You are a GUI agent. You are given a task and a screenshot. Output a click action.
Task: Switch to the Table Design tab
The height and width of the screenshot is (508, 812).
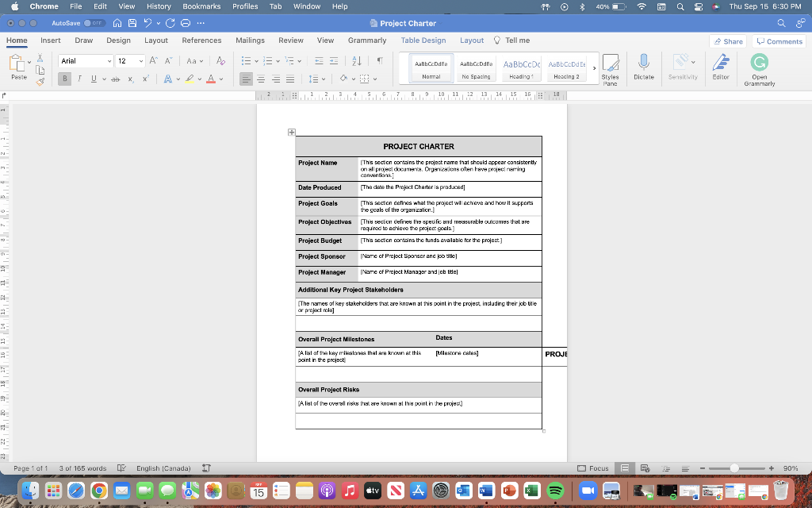pyautogui.click(x=423, y=40)
